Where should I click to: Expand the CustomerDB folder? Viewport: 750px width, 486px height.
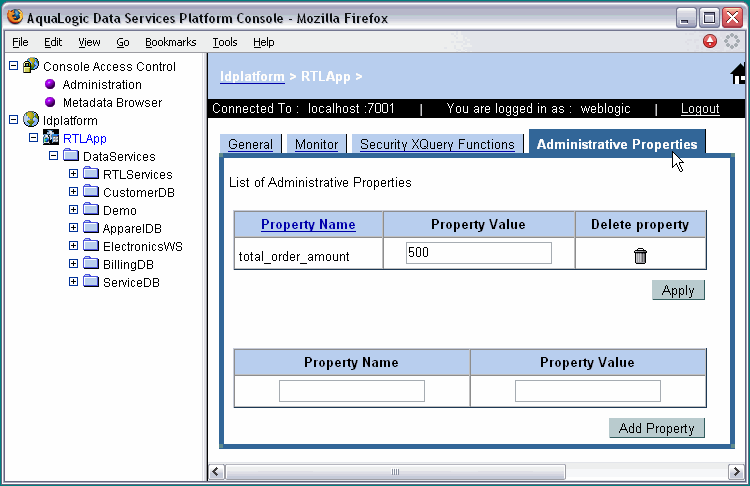pyautogui.click(x=73, y=192)
